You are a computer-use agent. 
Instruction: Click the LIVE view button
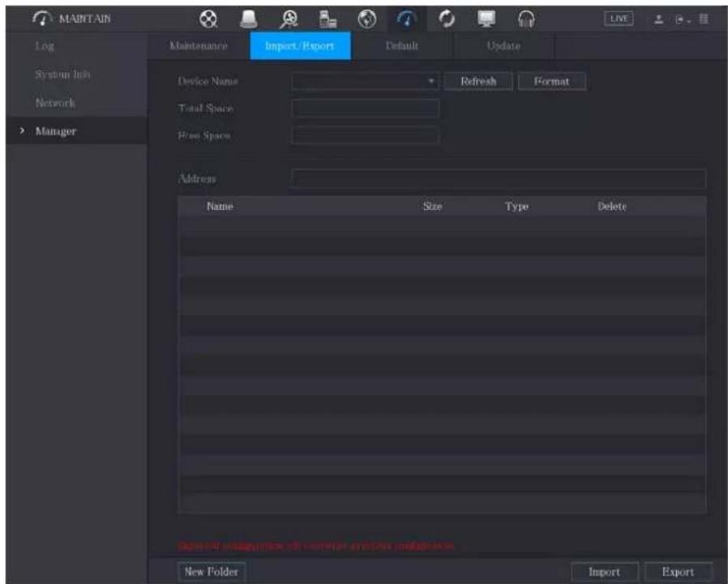coord(619,19)
